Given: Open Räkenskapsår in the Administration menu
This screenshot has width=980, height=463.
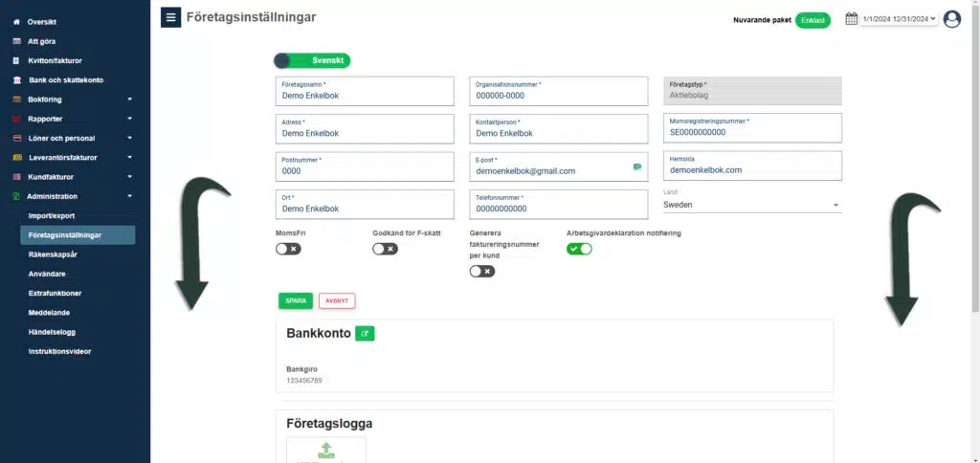Looking at the screenshot, I should 54,254.
